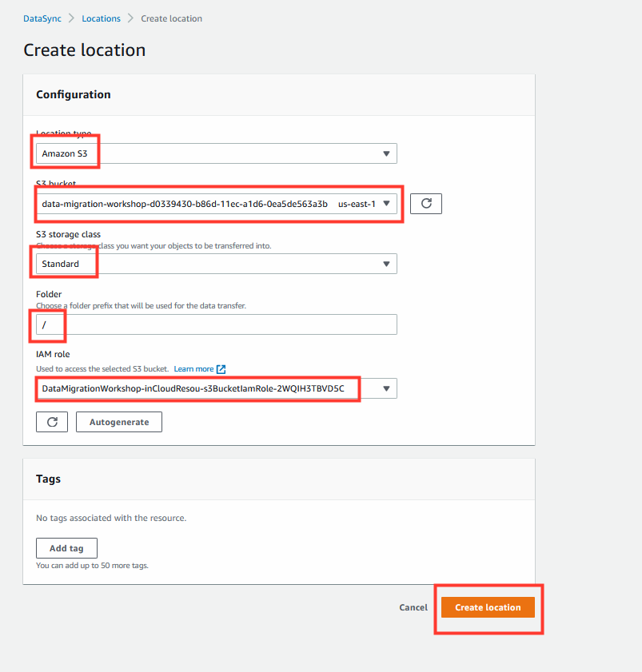Click the Folder prefix input field

(x=216, y=324)
